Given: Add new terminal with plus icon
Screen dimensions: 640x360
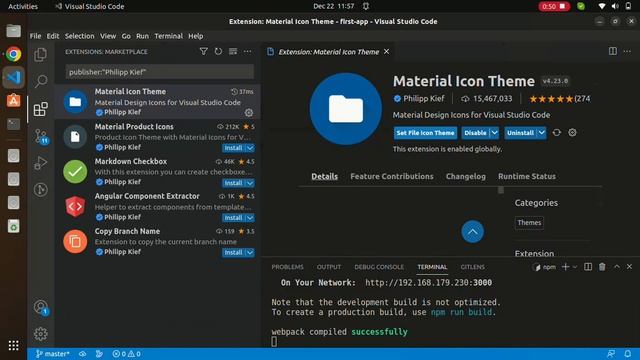Looking at the screenshot, I should pyautogui.click(x=565, y=267).
